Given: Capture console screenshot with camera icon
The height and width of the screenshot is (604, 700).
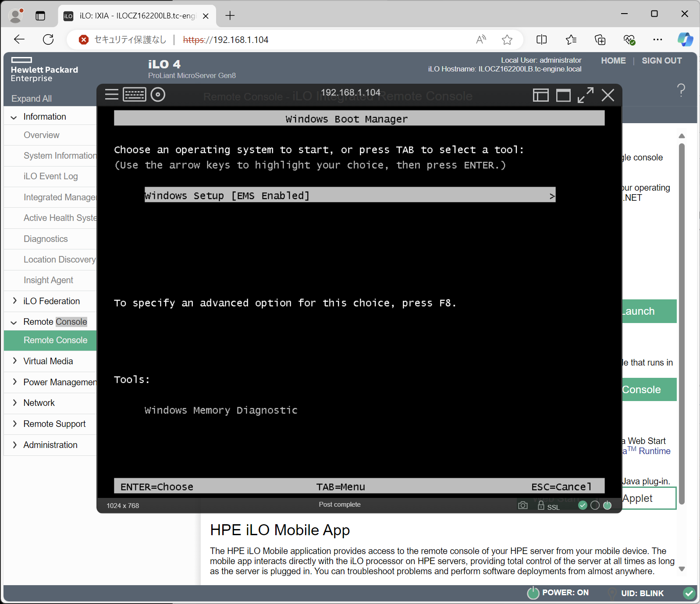Looking at the screenshot, I should [x=523, y=505].
